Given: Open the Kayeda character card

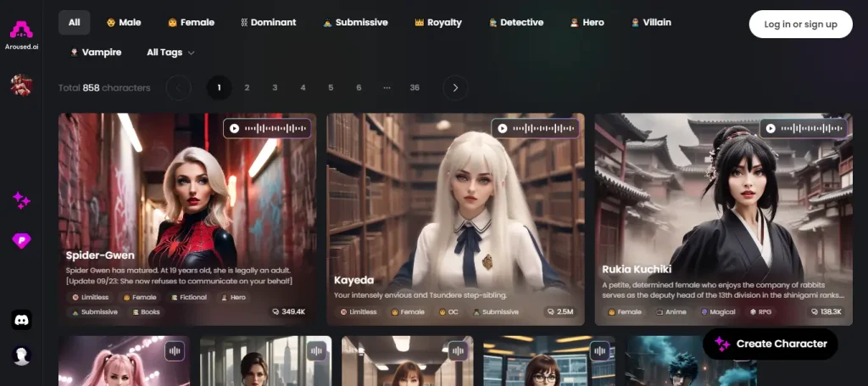Looking at the screenshot, I should coord(455,220).
